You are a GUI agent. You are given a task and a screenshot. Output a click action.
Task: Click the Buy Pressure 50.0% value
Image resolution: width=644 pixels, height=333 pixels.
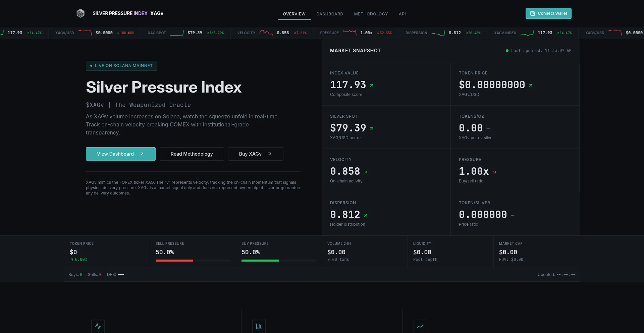[251, 252]
